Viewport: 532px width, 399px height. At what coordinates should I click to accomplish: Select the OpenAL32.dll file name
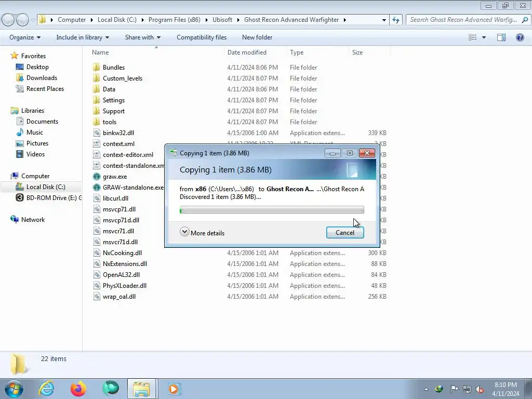pyautogui.click(x=121, y=275)
